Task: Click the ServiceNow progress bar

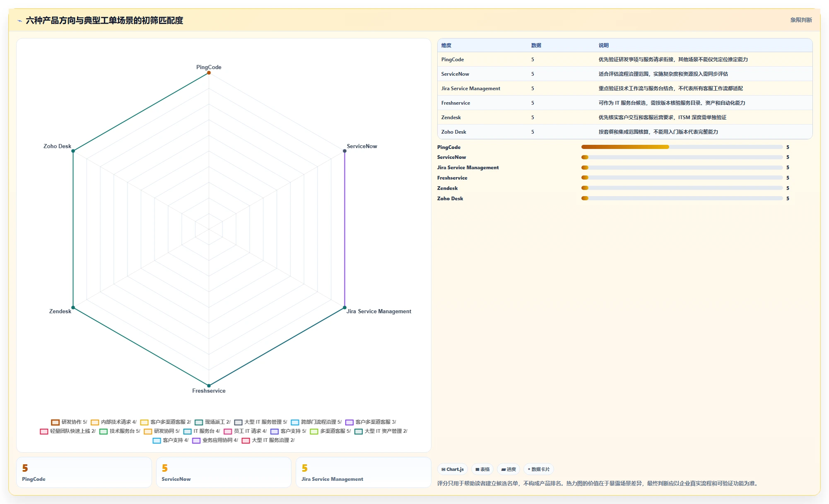Action: click(682, 157)
